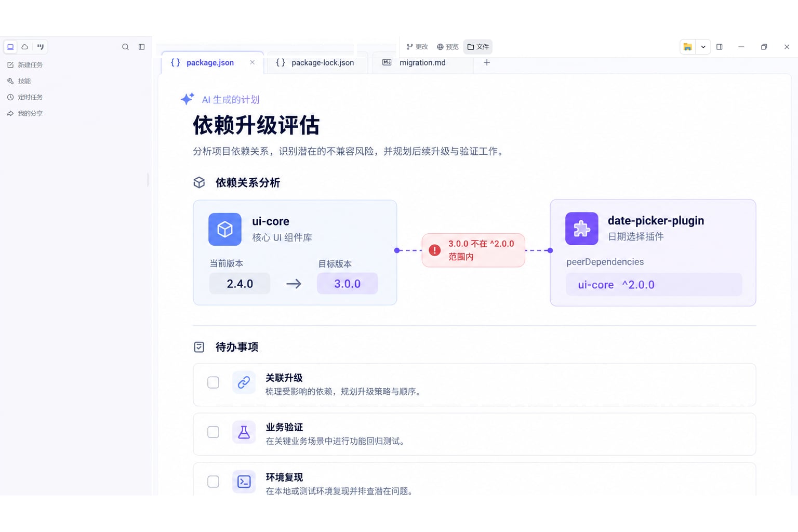798x532 pixels.
Task: Click the file explorer folder icon
Action: click(688, 47)
